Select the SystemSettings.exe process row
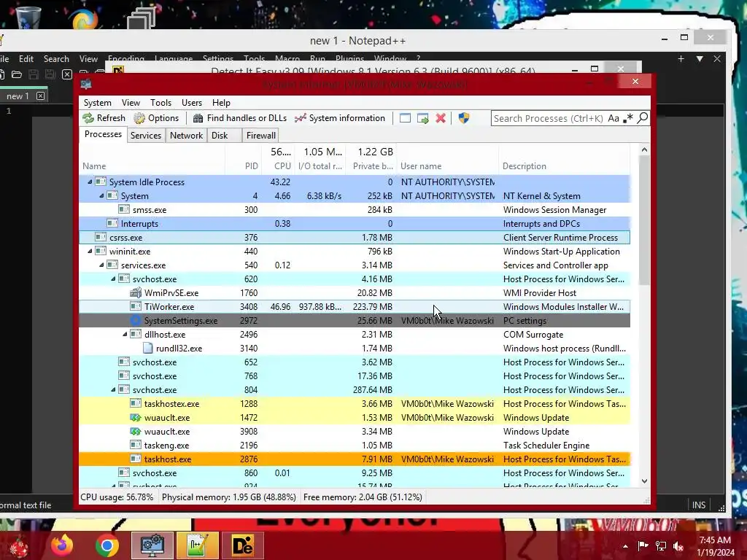 pyautogui.click(x=355, y=321)
